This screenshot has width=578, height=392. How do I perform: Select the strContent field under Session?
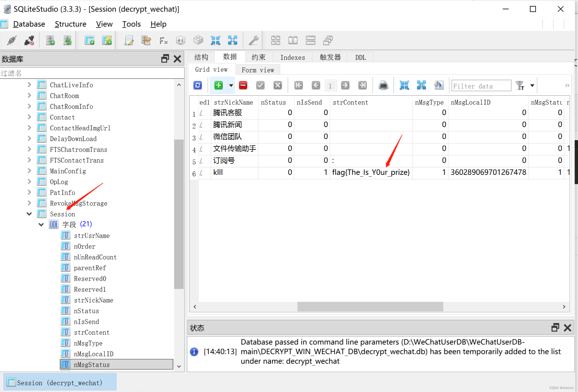(x=92, y=332)
